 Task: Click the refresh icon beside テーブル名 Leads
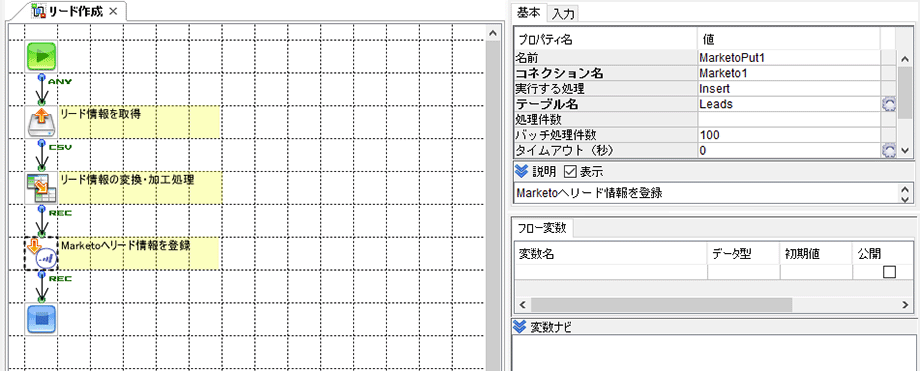[888, 104]
